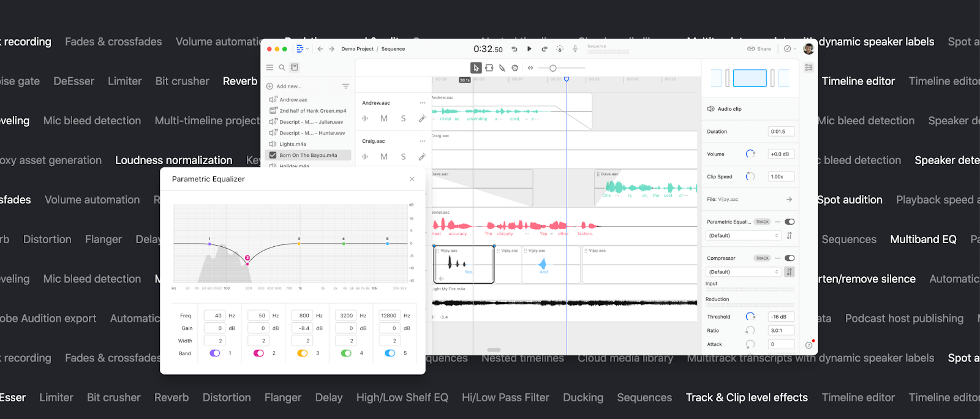Screen dimensions: 980x419
Task: Go back with the left arrow
Action: click(320, 48)
